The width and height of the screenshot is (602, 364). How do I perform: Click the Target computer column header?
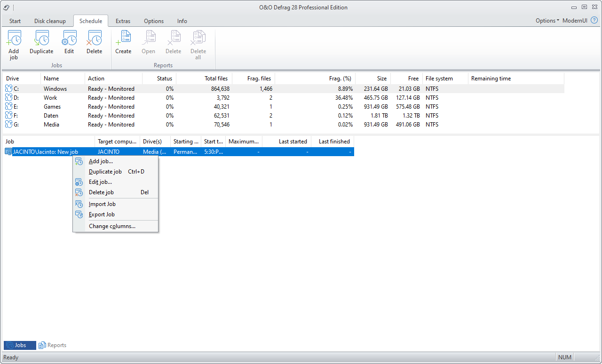click(117, 142)
